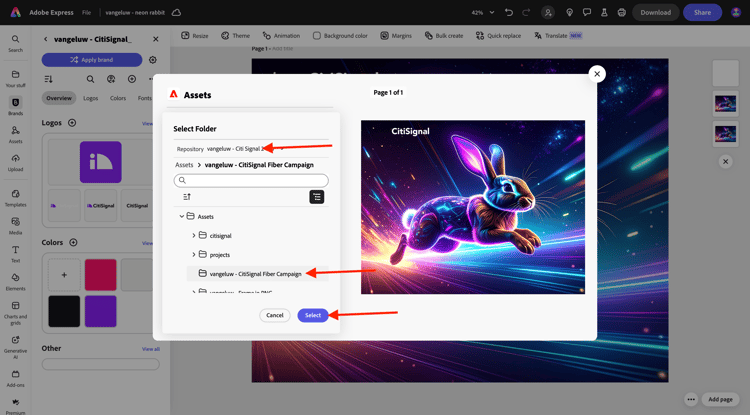This screenshot has height=415, width=750.
Task: Switch to the Overview tab
Action: coord(59,98)
